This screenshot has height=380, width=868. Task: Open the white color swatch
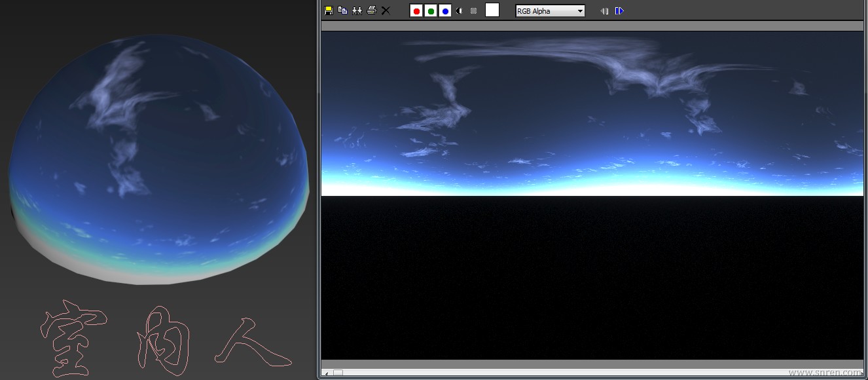492,10
